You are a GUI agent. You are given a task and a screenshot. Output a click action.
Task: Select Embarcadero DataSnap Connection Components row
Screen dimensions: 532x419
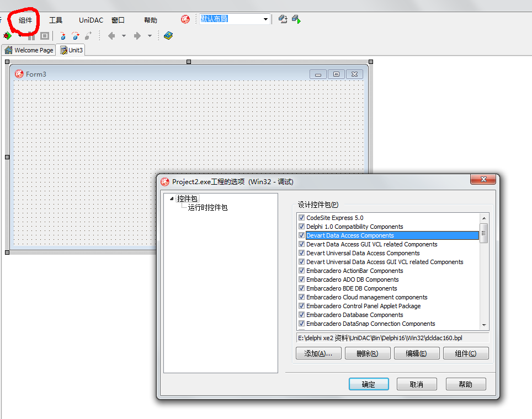(x=389, y=324)
